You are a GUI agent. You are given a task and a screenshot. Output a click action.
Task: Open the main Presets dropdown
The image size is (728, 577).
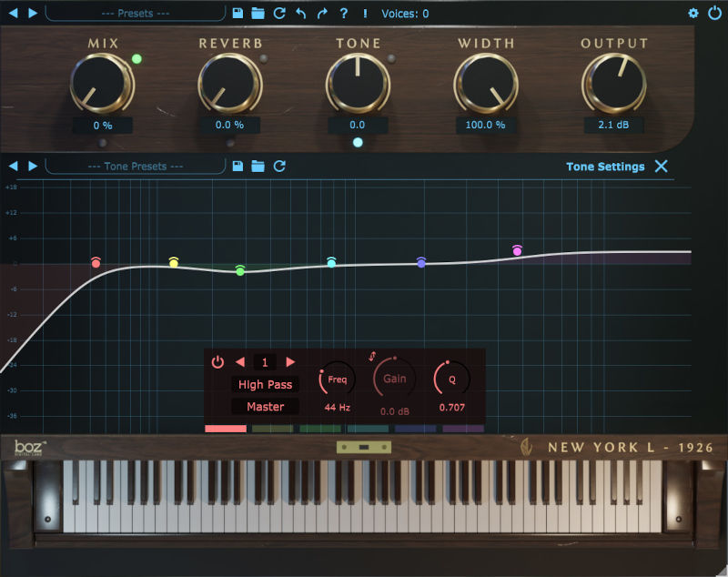[x=135, y=14]
